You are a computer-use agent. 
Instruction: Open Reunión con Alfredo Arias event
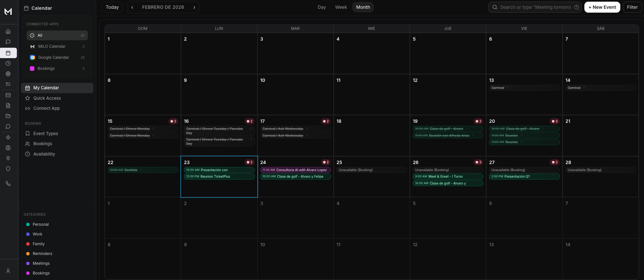coord(448,135)
